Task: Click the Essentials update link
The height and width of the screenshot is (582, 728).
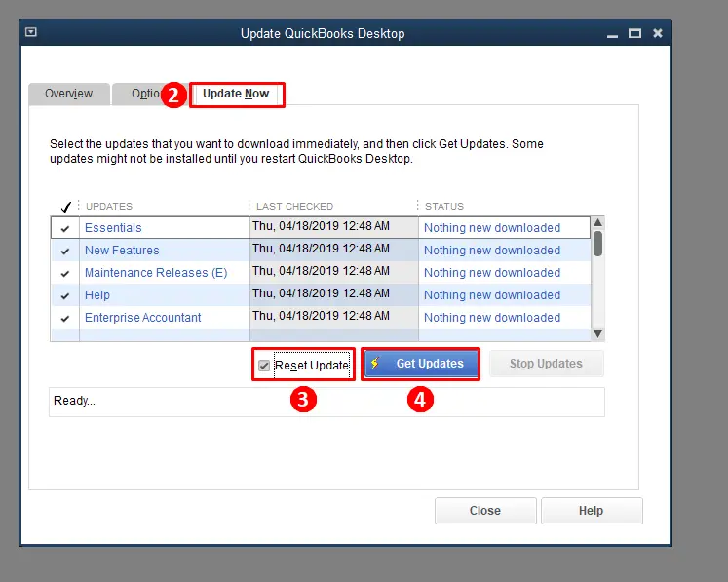Action: [x=113, y=228]
